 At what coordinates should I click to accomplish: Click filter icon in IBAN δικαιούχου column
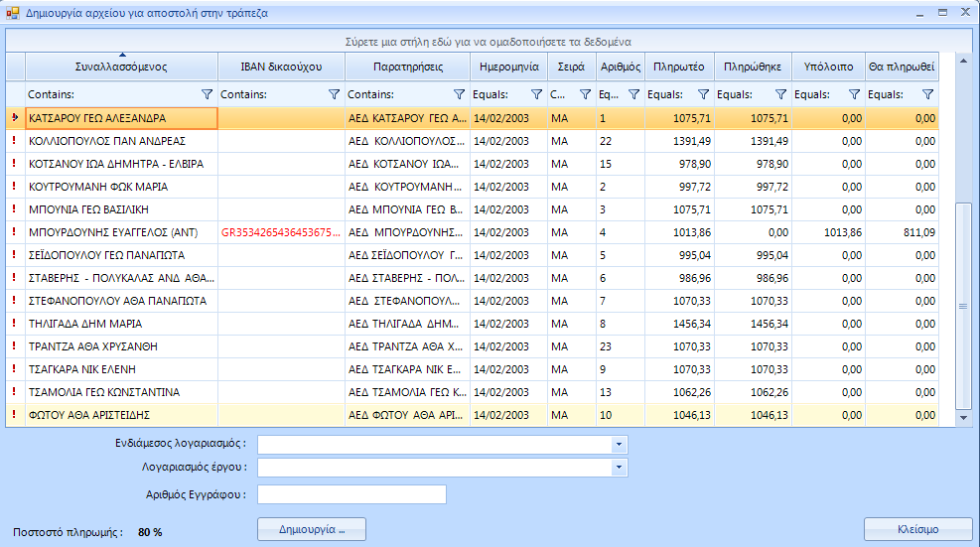(x=334, y=94)
